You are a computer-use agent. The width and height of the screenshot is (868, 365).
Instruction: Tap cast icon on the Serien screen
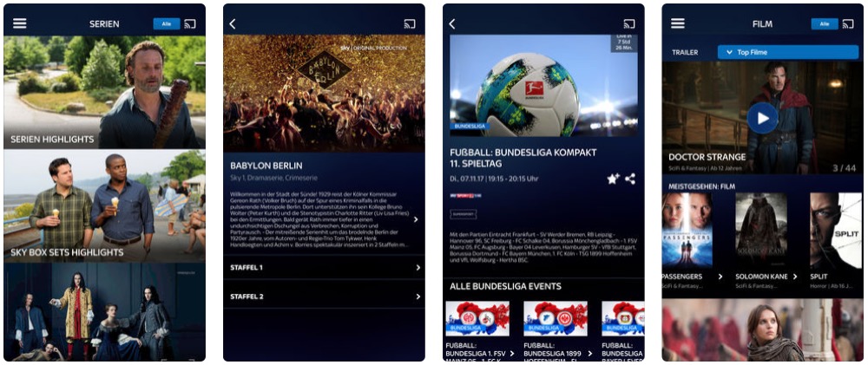coord(190,23)
